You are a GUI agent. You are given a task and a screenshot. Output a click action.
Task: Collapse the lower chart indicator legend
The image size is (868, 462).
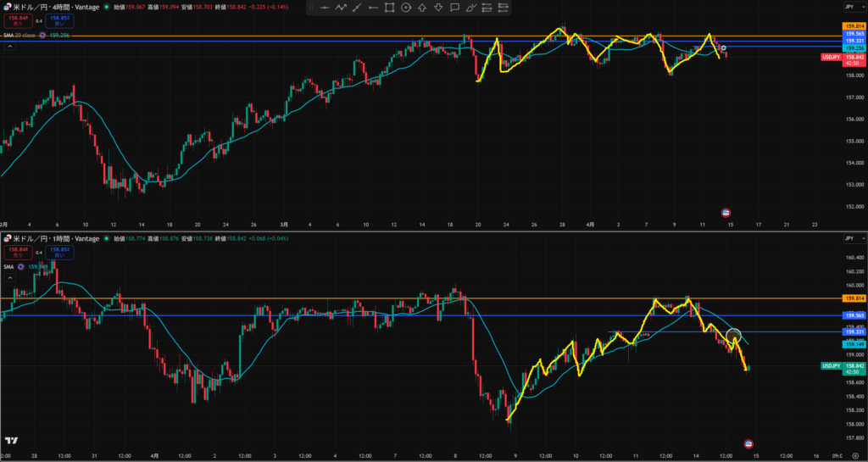(9, 277)
